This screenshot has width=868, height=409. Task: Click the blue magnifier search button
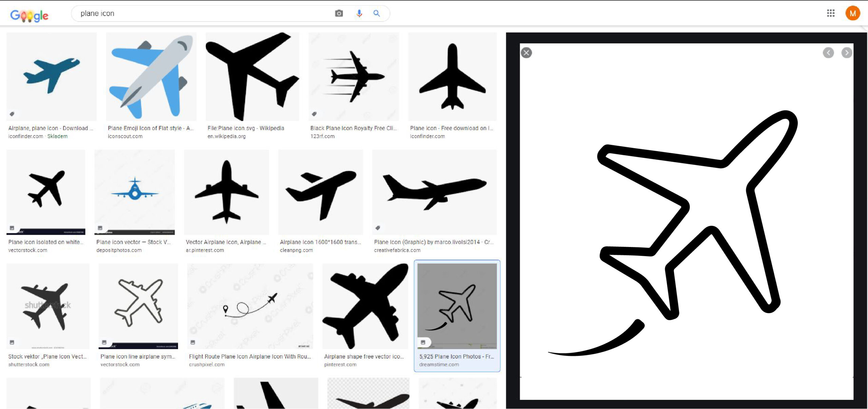[376, 13]
